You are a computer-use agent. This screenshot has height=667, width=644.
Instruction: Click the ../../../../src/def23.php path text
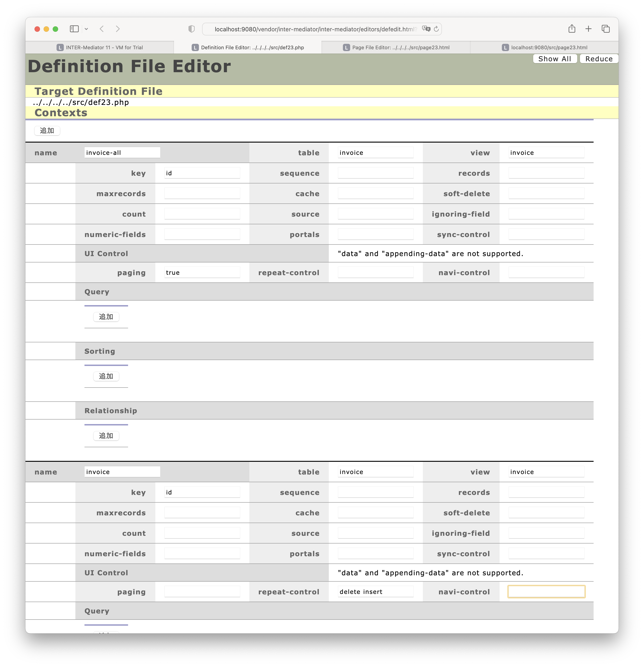pyautogui.click(x=81, y=102)
